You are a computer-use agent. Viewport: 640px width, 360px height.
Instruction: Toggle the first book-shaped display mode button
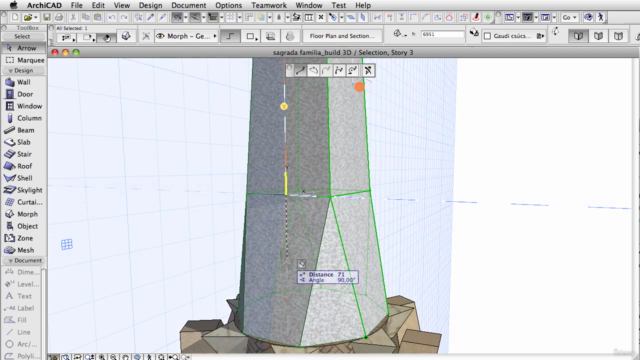578,36
